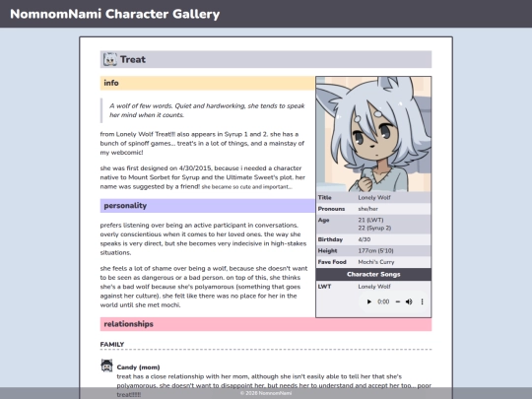The image size is (532, 399).
Task: Click the NomnomNami Character Gallery site title
Action: tap(114, 14)
